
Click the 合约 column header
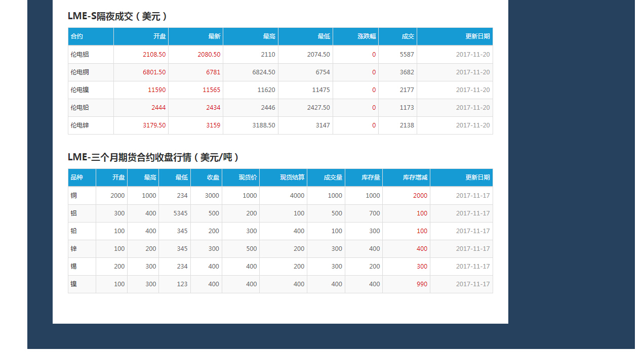tap(77, 36)
